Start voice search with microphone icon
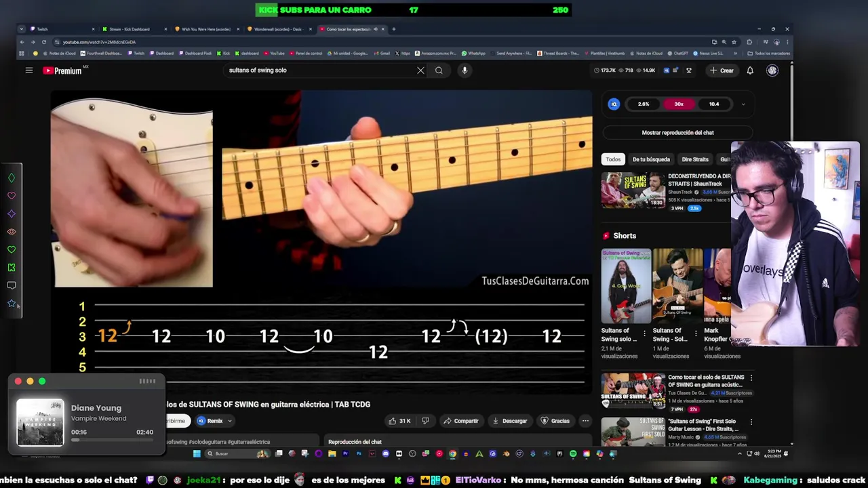This screenshot has width=868, height=488. pos(465,70)
